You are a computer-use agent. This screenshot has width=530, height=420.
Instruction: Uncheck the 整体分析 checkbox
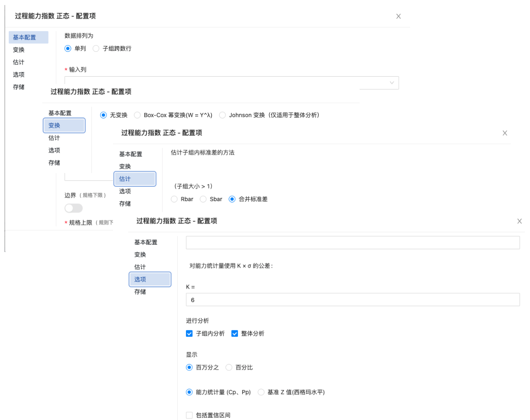(235, 334)
